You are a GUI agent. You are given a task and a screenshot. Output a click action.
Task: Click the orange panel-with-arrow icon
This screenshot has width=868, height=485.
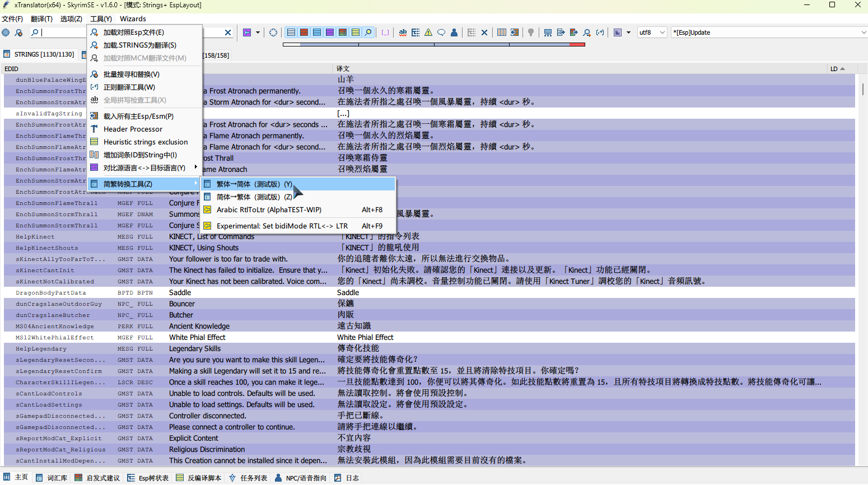[x=515, y=32]
